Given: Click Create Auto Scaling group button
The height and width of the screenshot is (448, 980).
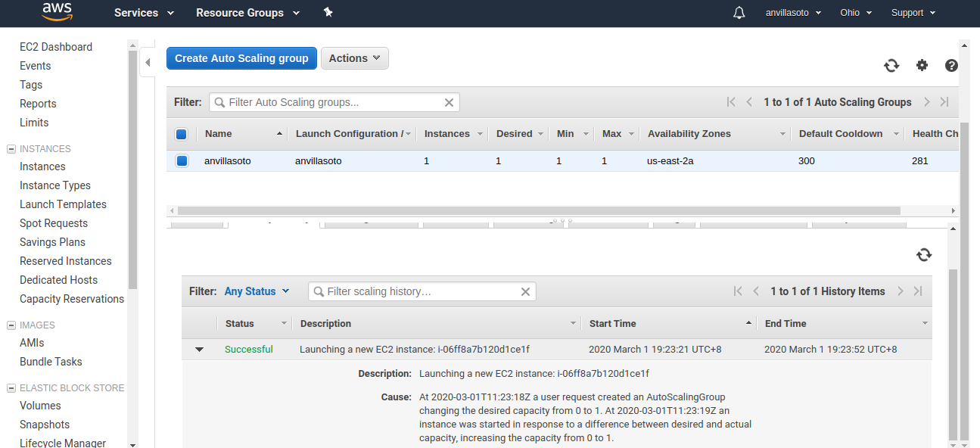Looking at the screenshot, I should [241, 58].
